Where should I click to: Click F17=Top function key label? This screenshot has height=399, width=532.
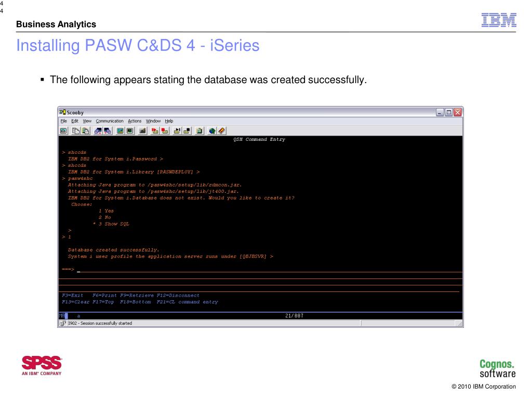point(103,302)
